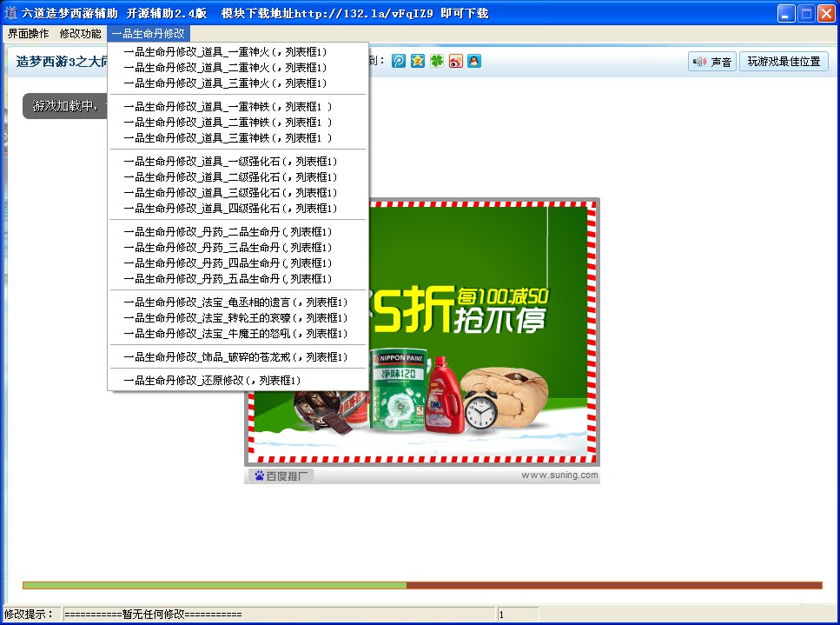Screen dimensions: 840x625
Task: Click the 道 app icon in title bar
Action: click(10, 12)
